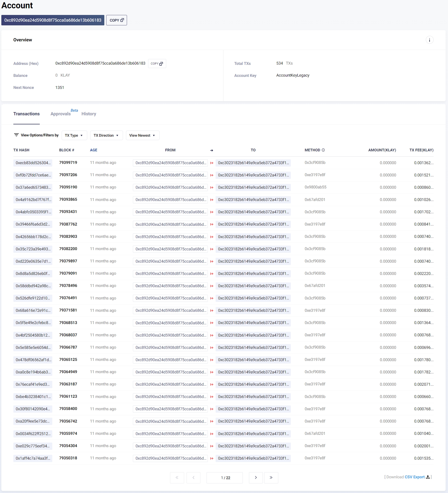Switch to the Approvals tab
The width and height of the screenshot is (448, 493).
point(61,114)
